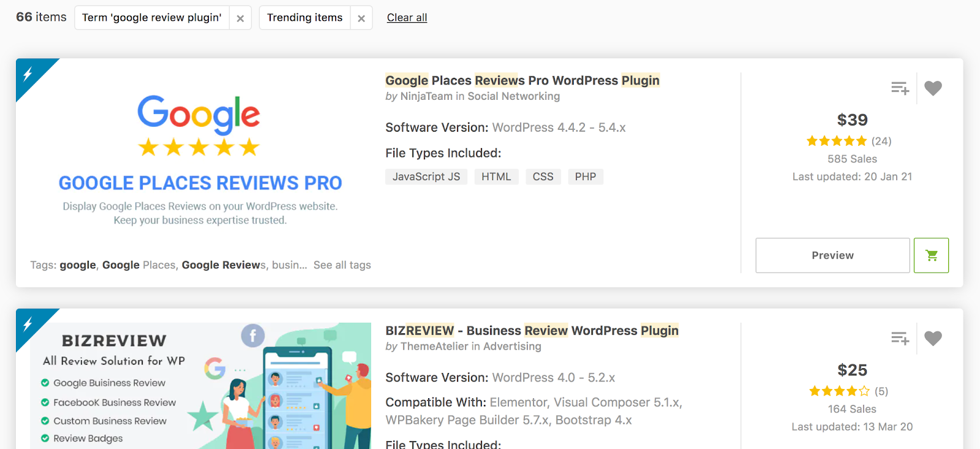
Task: Click the 585 Sales text
Action: coord(852,159)
